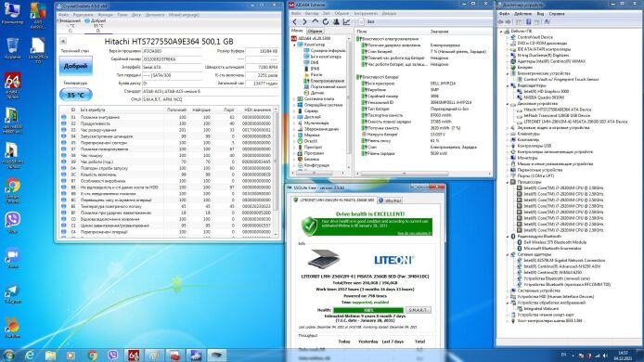Open AIDA64 desktop shortcut
The height and width of the screenshot is (362, 644).
(13, 86)
